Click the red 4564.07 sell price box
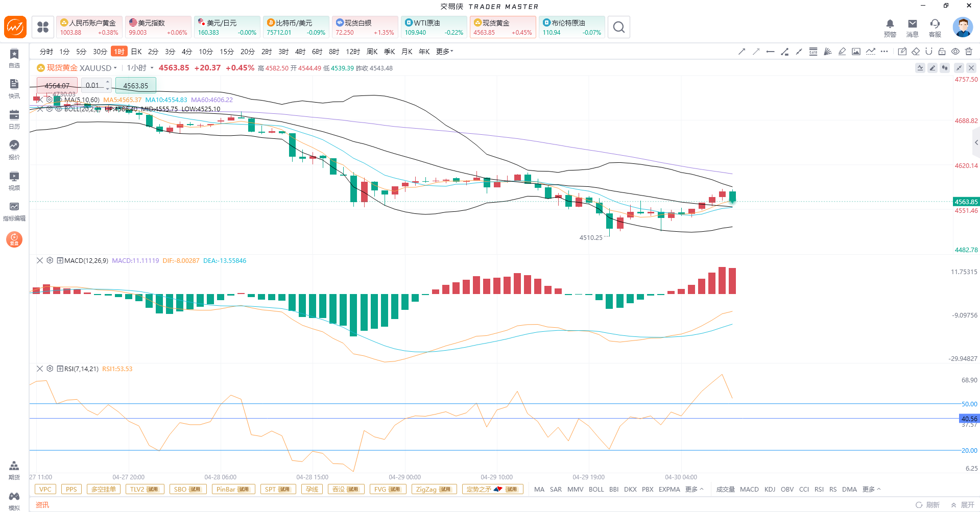 coord(57,86)
